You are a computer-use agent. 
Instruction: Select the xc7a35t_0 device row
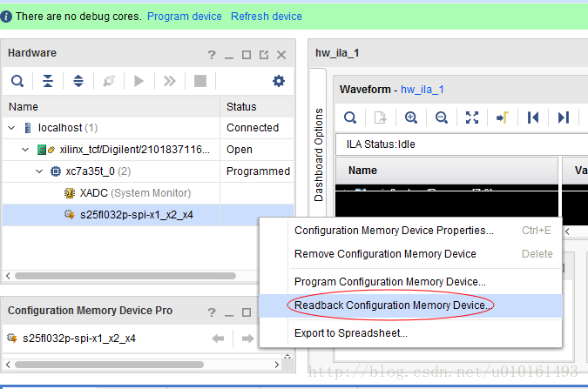point(148,171)
